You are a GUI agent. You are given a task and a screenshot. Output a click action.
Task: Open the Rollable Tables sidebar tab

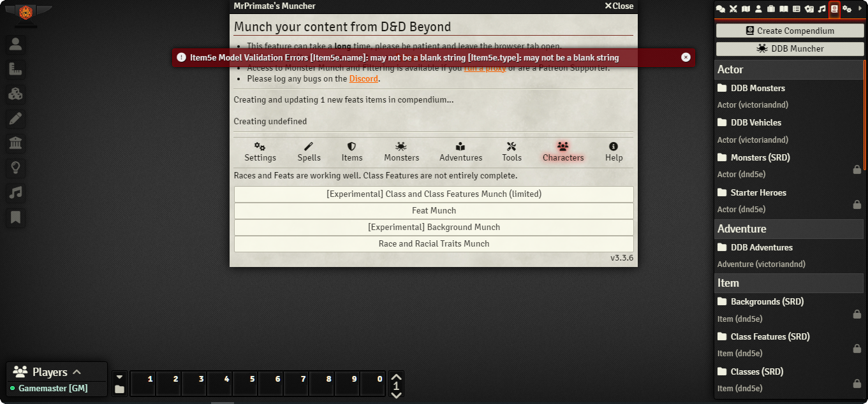[797, 9]
